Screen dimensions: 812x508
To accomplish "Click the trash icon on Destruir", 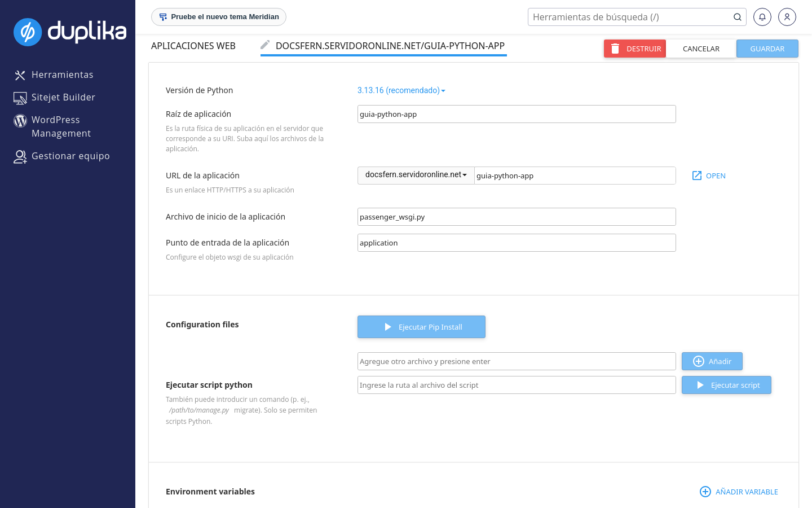I will tap(615, 49).
